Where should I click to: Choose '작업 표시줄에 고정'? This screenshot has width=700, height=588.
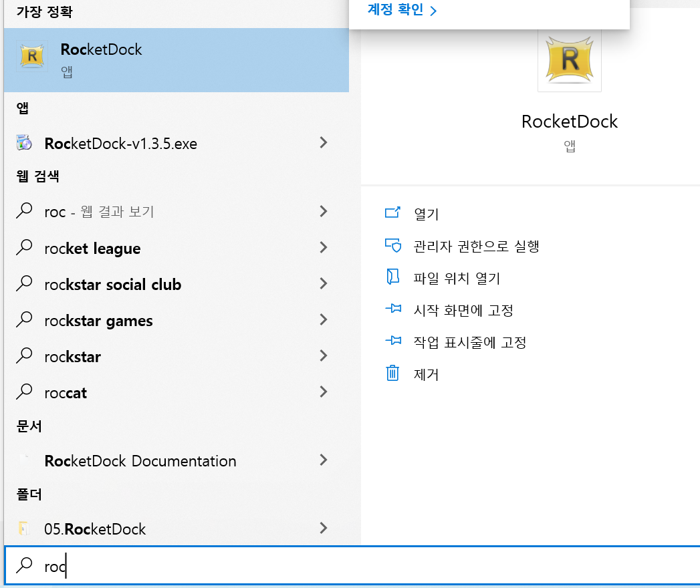[x=469, y=343]
